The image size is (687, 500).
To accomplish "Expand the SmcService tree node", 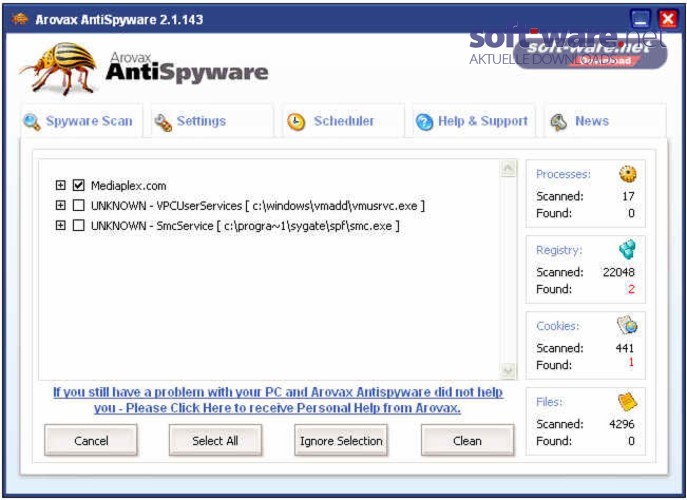I will click(60, 225).
